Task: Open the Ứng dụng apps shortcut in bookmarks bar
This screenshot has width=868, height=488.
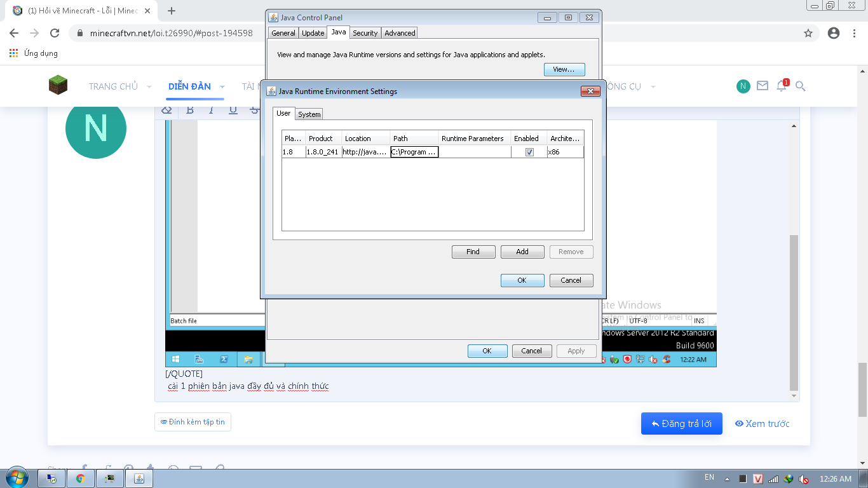Action: coord(34,53)
